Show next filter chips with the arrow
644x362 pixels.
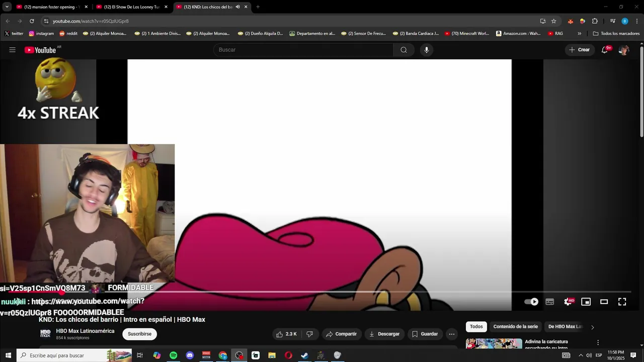592,327
